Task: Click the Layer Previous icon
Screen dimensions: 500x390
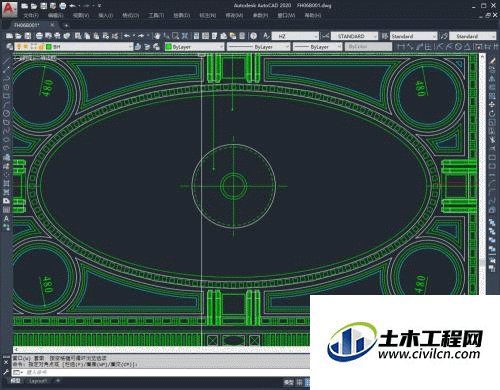Action: tap(147, 47)
